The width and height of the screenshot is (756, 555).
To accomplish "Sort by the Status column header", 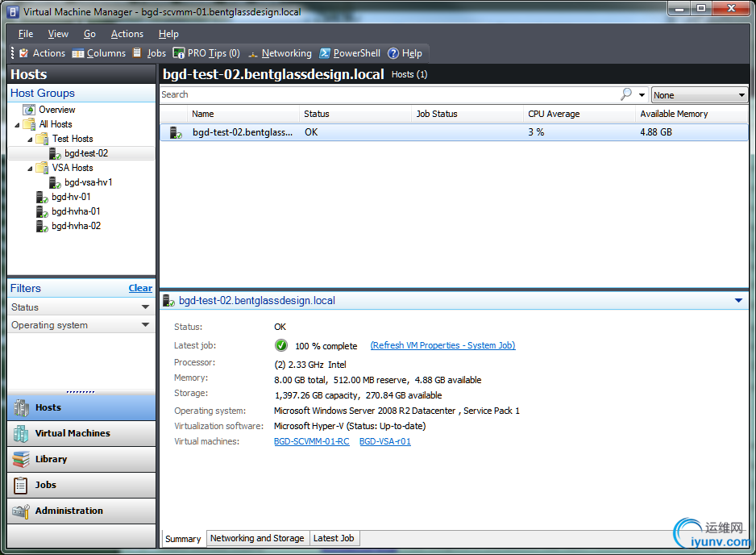I will 355,114.
